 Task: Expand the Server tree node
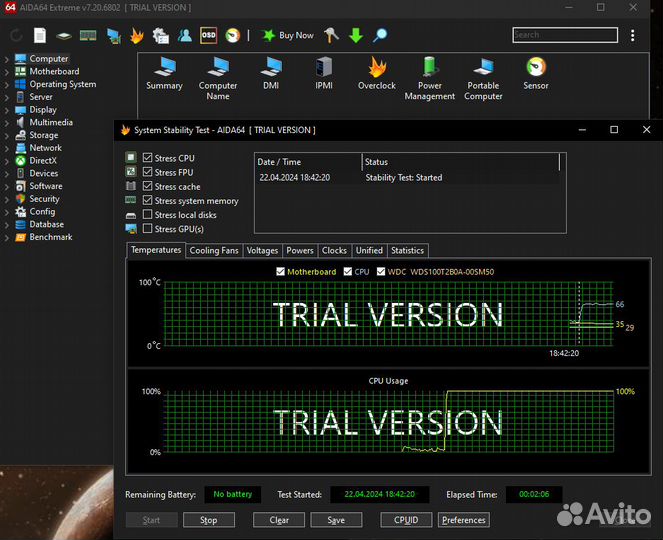click(x=6, y=97)
